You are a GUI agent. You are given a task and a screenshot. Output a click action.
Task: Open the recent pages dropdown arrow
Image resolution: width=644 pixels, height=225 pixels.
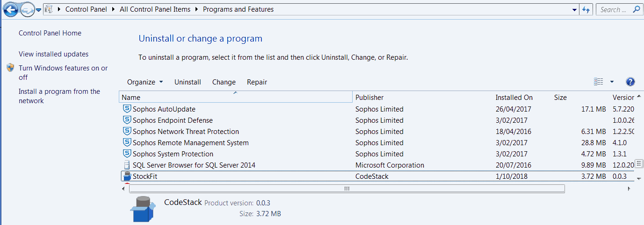coord(38,10)
